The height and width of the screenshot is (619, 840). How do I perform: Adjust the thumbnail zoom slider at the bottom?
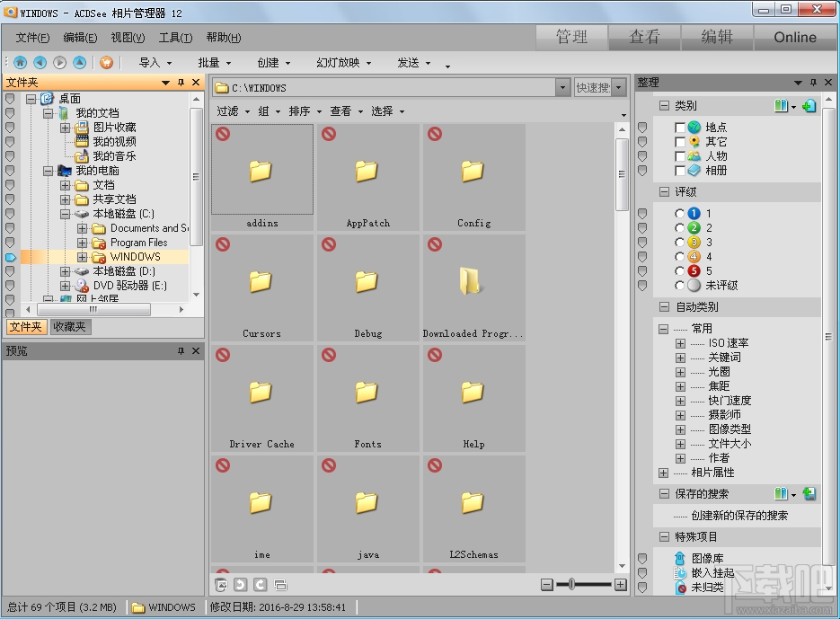(572, 584)
